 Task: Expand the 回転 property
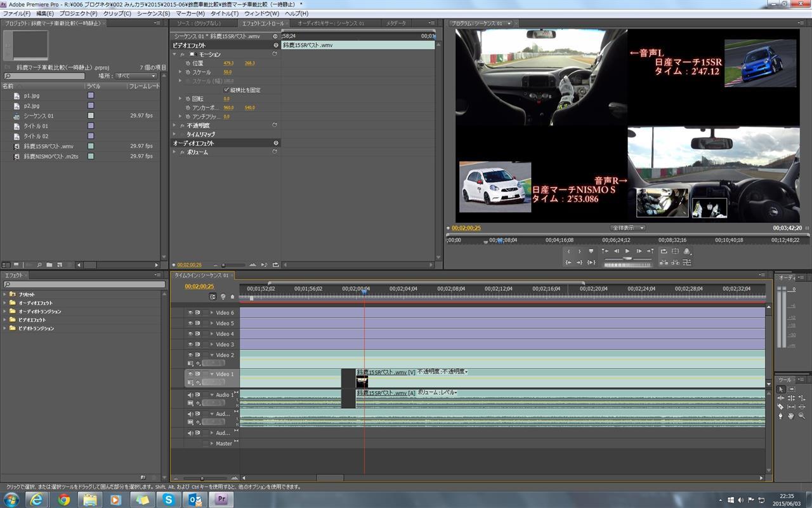(x=180, y=99)
